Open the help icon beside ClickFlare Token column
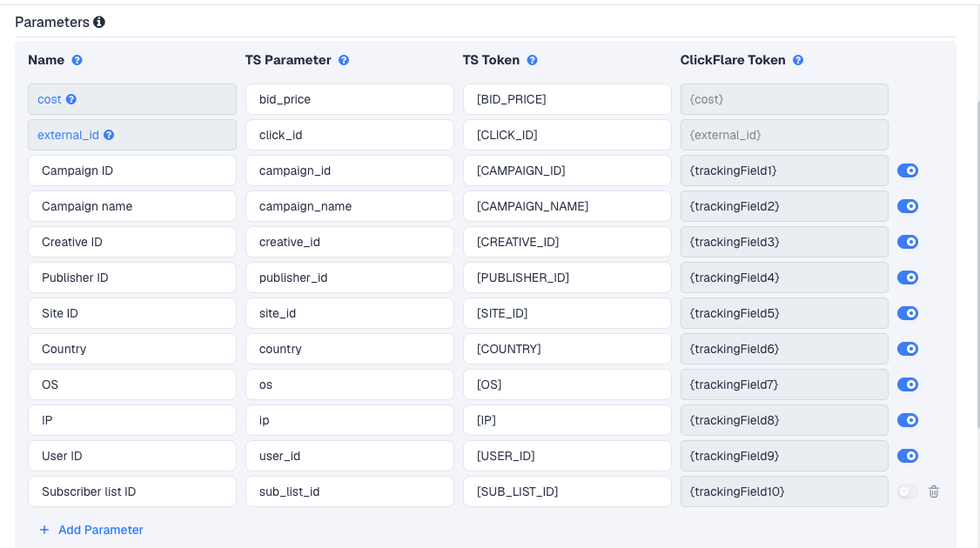 click(x=798, y=60)
